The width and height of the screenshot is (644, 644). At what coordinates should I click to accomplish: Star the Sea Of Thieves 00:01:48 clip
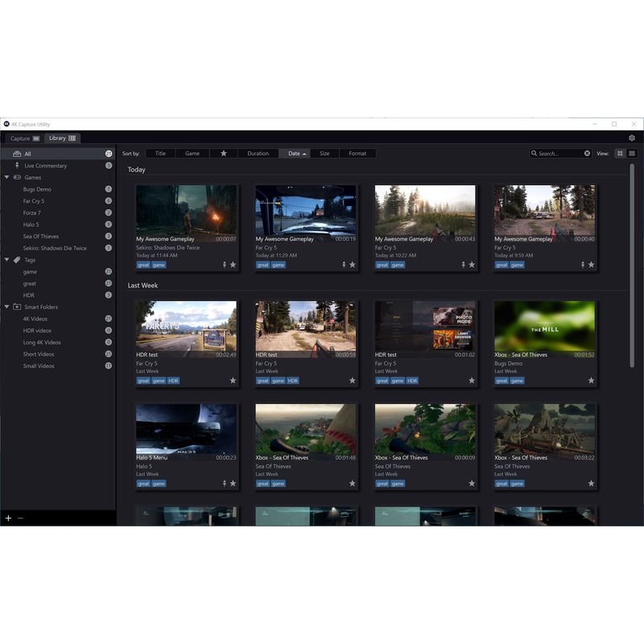click(x=353, y=484)
